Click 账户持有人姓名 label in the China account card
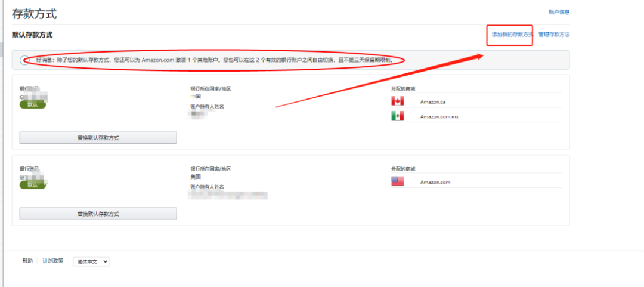644x287 pixels. coord(207,106)
